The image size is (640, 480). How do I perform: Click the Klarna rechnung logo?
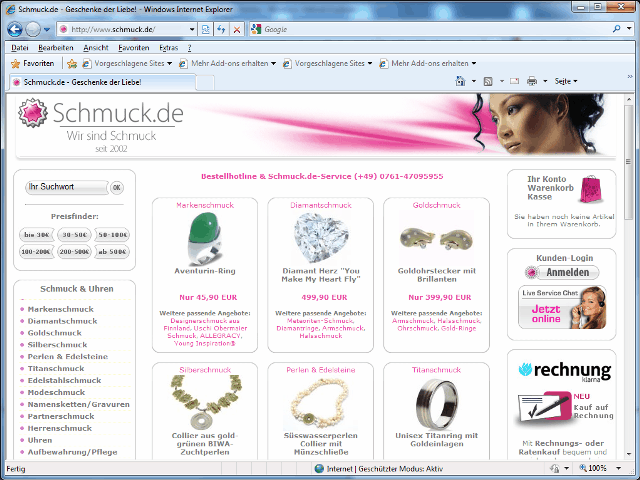click(564, 371)
